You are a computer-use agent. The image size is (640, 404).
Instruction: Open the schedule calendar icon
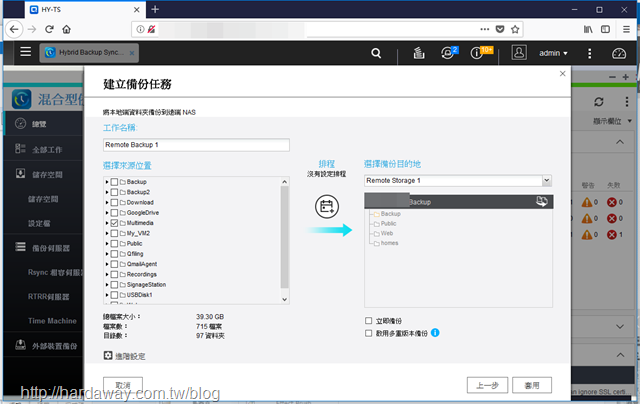coord(327,206)
